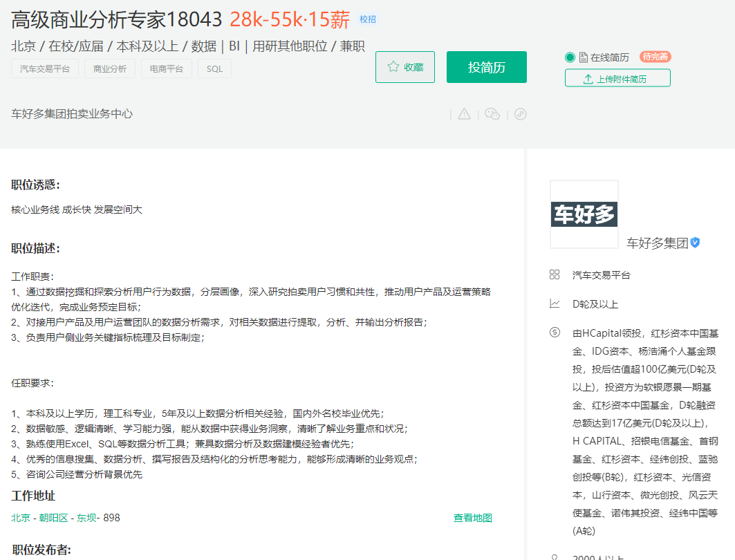This screenshot has height=560, width=735.
Task: Click the 商业分析 tag
Action: (x=110, y=68)
